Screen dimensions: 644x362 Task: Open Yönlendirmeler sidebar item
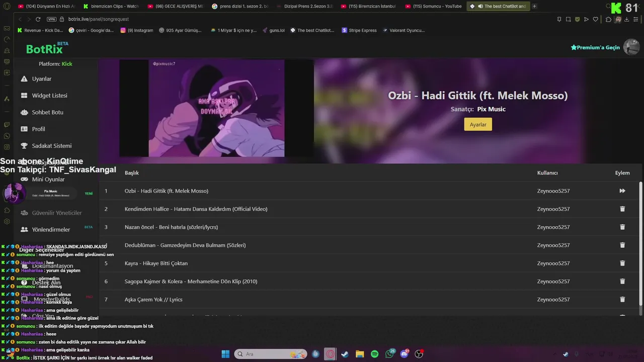point(51,229)
